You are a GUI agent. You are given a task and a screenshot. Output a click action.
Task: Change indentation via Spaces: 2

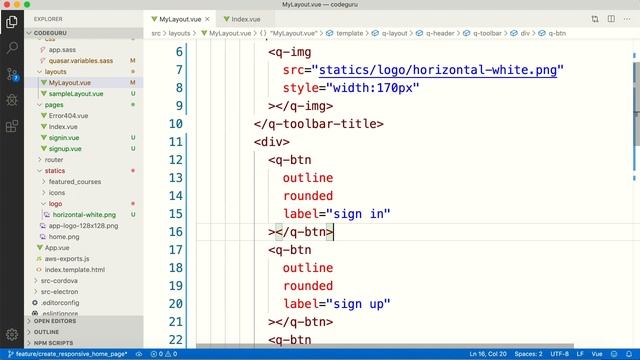click(x=528, y=354)
